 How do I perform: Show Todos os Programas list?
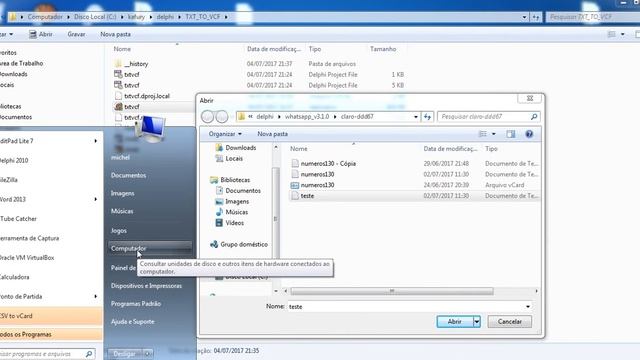(50, 334)
